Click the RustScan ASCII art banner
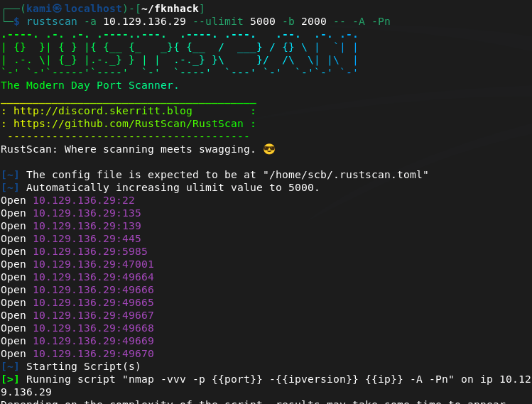532x404 pixels. [179, 47]
